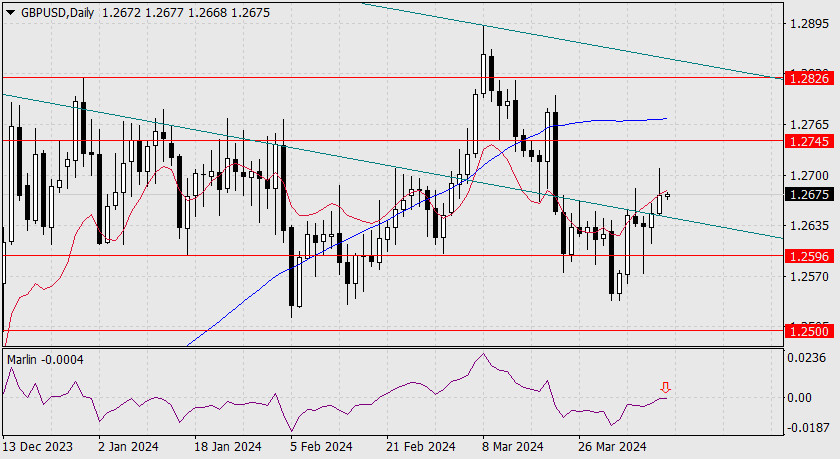Screen dimensions: 840x459
Task: Click the current price label 1.2675
Action: click(x=811, y=194)
